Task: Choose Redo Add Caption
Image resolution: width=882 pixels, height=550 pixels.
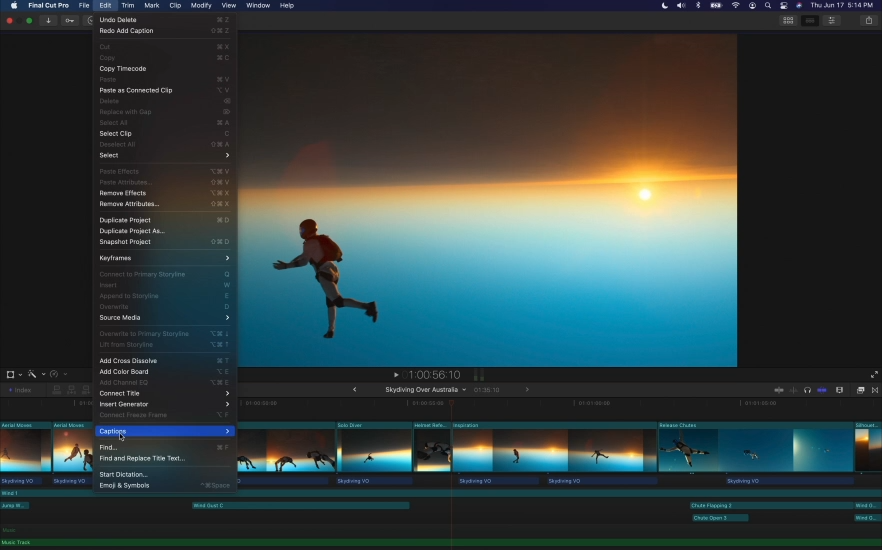Action: [x=164, y=30]
